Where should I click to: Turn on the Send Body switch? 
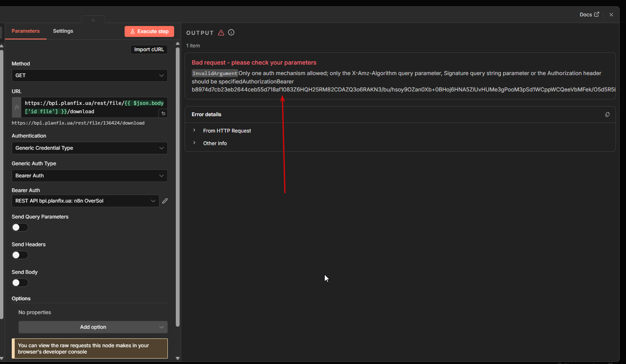tap(20, 283)
